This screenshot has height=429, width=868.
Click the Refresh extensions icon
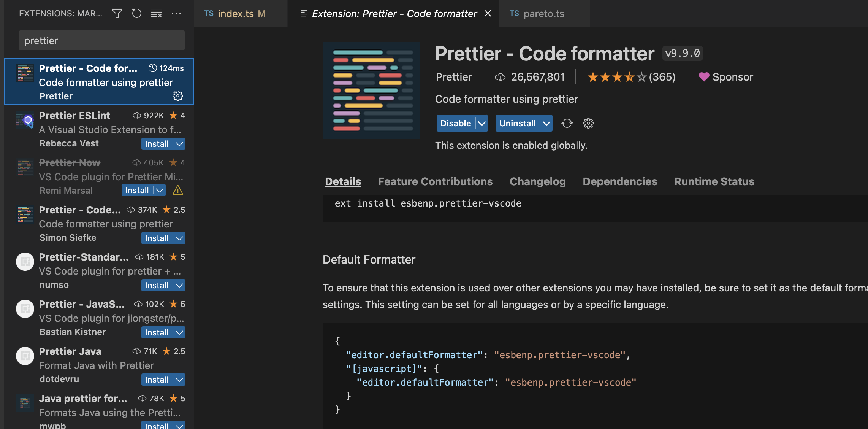[x=136, y=13]
